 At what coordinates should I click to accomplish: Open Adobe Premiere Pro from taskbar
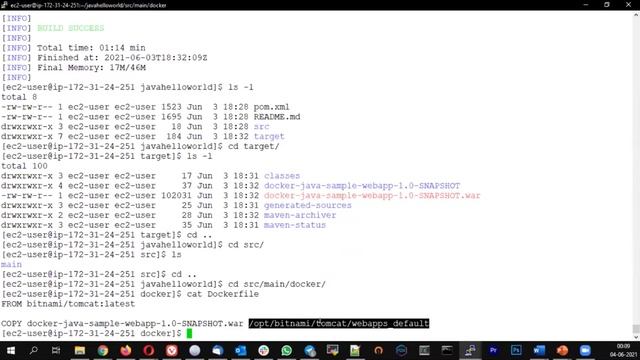click(x=493, y=350)
